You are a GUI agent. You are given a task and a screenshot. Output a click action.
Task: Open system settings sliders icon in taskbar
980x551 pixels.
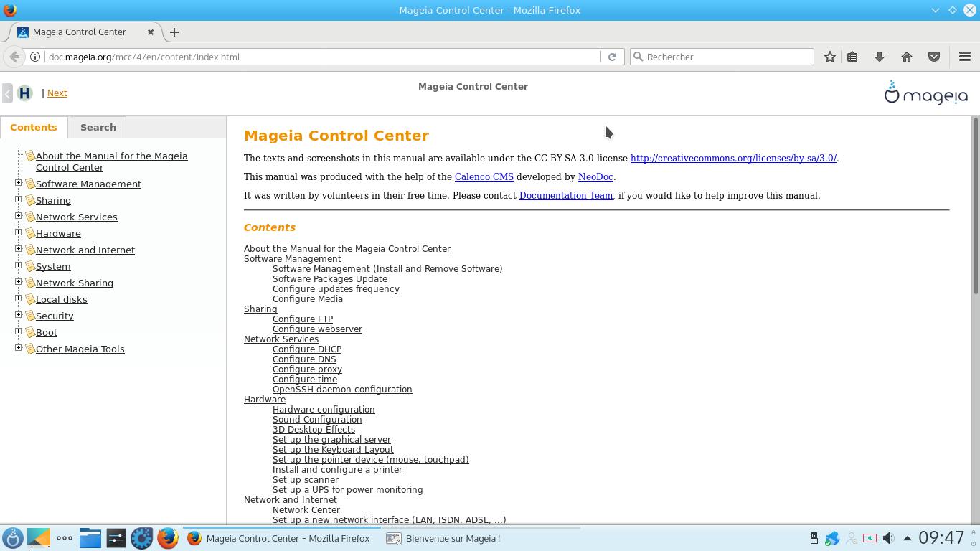point(116,538)
